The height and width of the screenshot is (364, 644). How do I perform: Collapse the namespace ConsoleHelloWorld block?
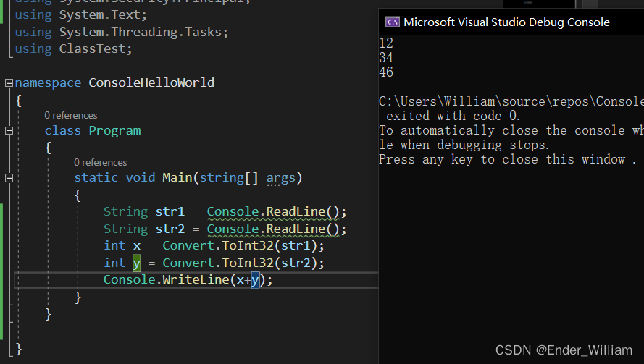(9, 83)
